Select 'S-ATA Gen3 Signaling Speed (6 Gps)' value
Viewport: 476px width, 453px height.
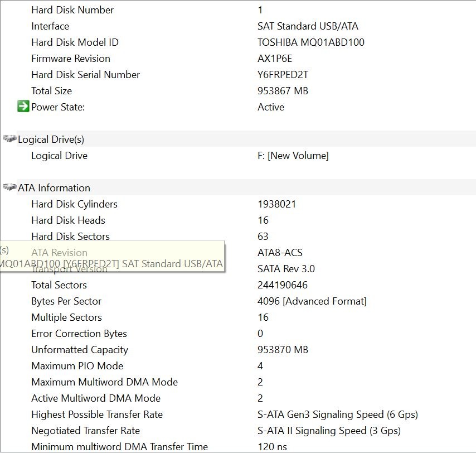click(338, 414)
